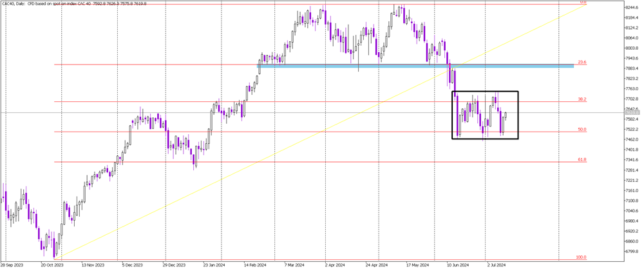Click the 7823.2 price axis label

click(631, 79)
